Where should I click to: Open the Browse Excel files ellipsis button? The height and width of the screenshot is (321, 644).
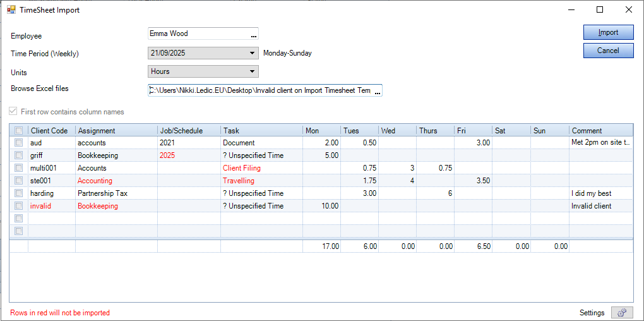click(378, 91)
